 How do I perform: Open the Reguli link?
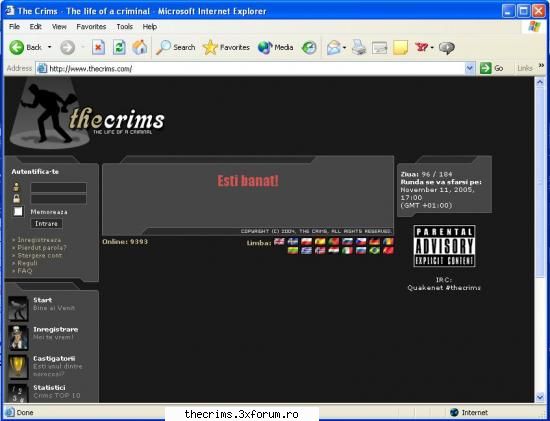tap(27, 263)
